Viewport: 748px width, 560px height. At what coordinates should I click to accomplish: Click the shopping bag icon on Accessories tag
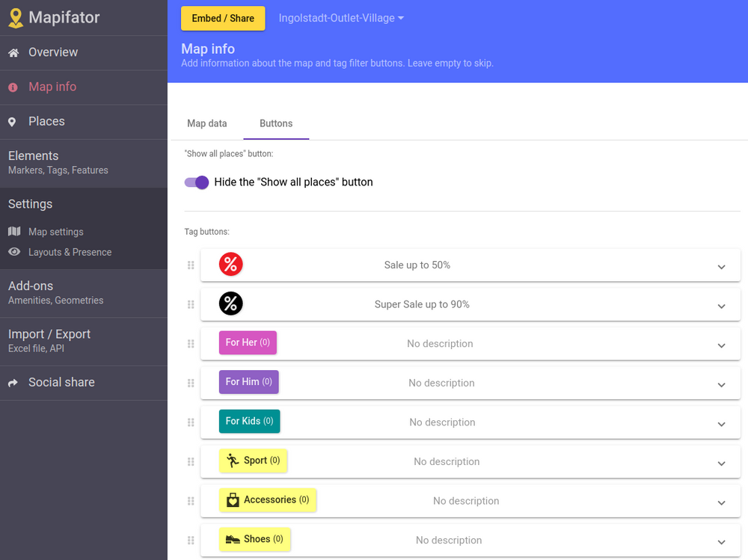[x=233, y=499]
